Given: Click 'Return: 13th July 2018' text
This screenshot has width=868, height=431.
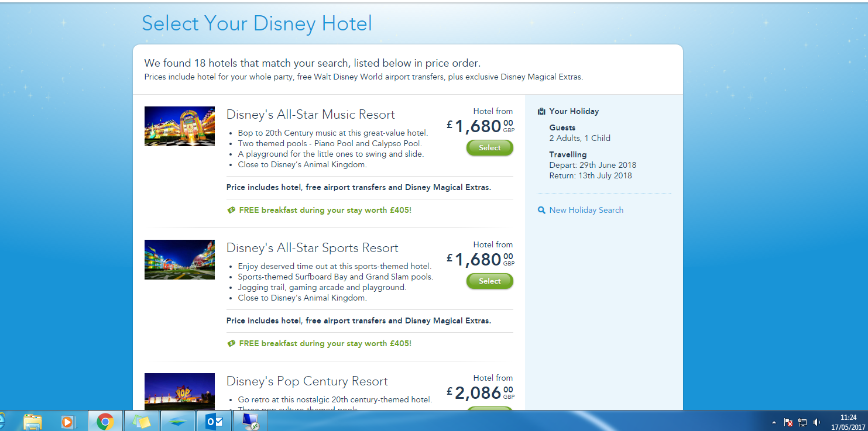Looking at the screenshot, I should click(591, 175).
